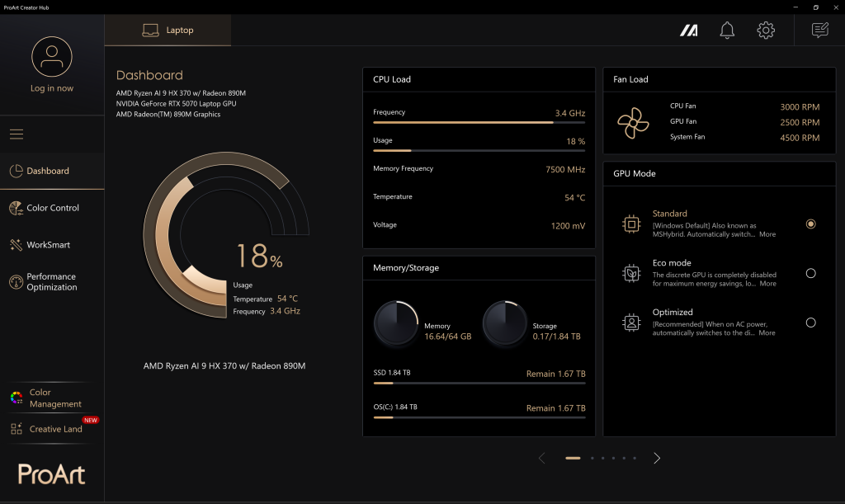Screen dimensions: 845x504
Task: Click the ProArt logo
Action: point(52,474)
